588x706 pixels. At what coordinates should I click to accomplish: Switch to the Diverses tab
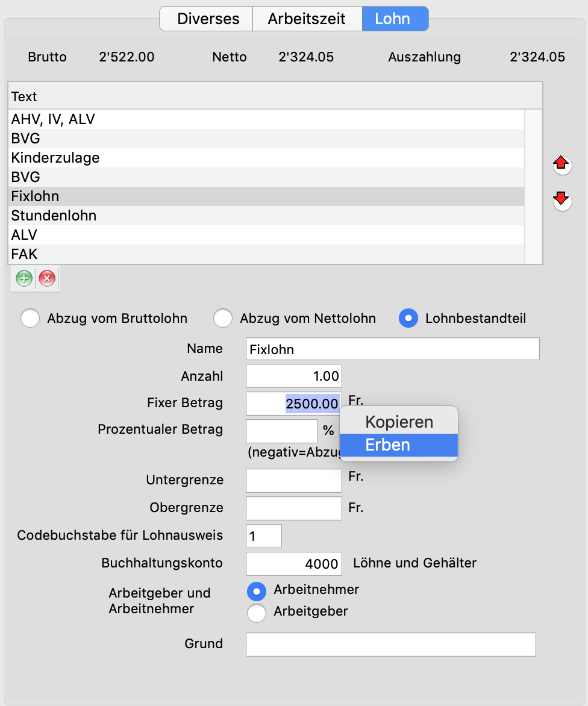(x=208, y=19)
